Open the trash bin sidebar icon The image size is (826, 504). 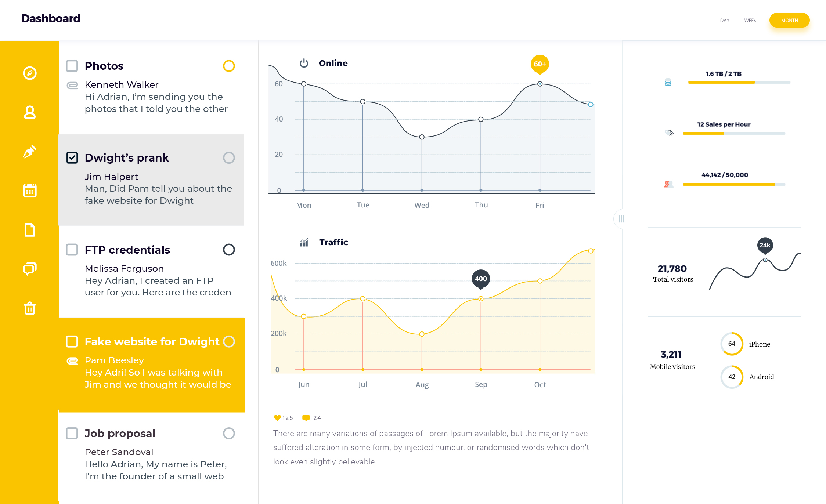tap(30, 308)
